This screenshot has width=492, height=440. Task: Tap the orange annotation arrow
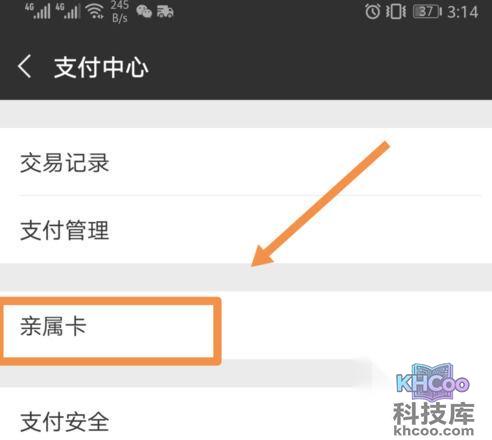320,204
